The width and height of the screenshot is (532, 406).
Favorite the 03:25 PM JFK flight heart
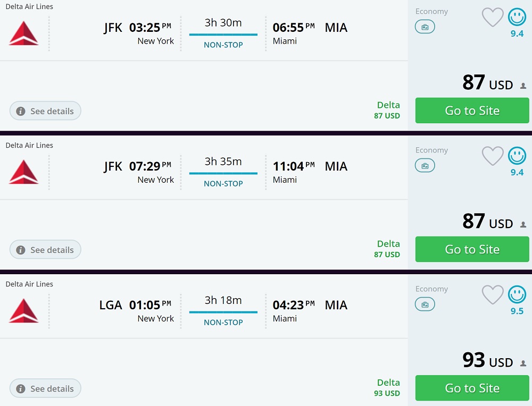click(492, 18)
